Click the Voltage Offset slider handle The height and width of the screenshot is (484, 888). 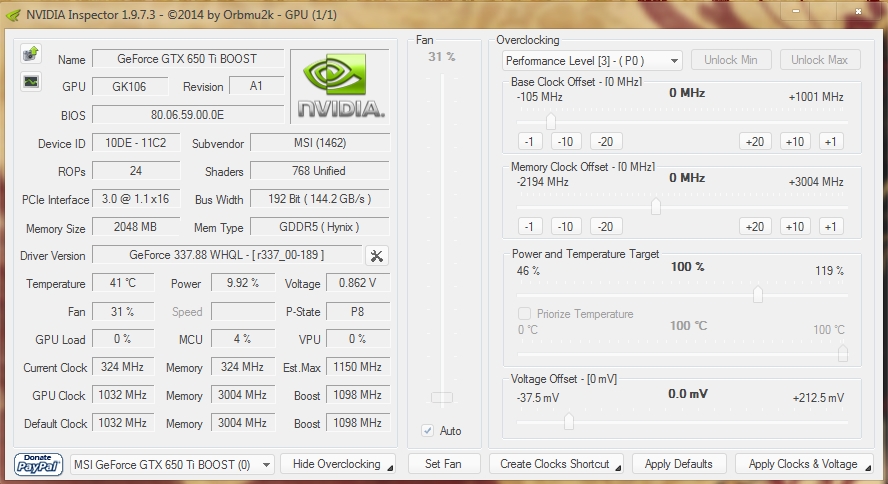tap(569, 421)
